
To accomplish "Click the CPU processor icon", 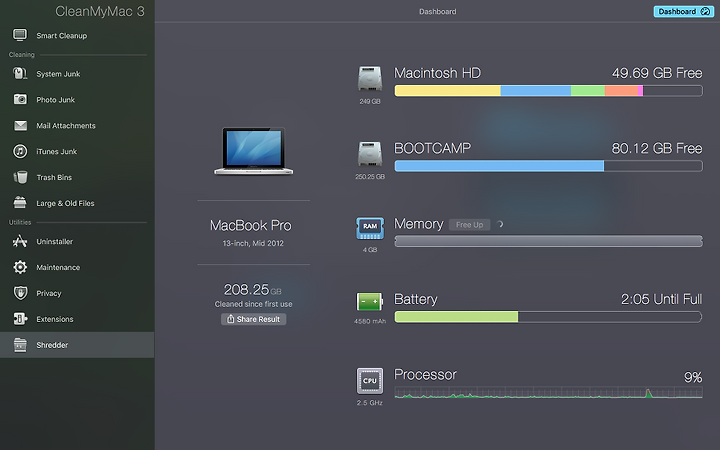I will (x=370, y=381).
